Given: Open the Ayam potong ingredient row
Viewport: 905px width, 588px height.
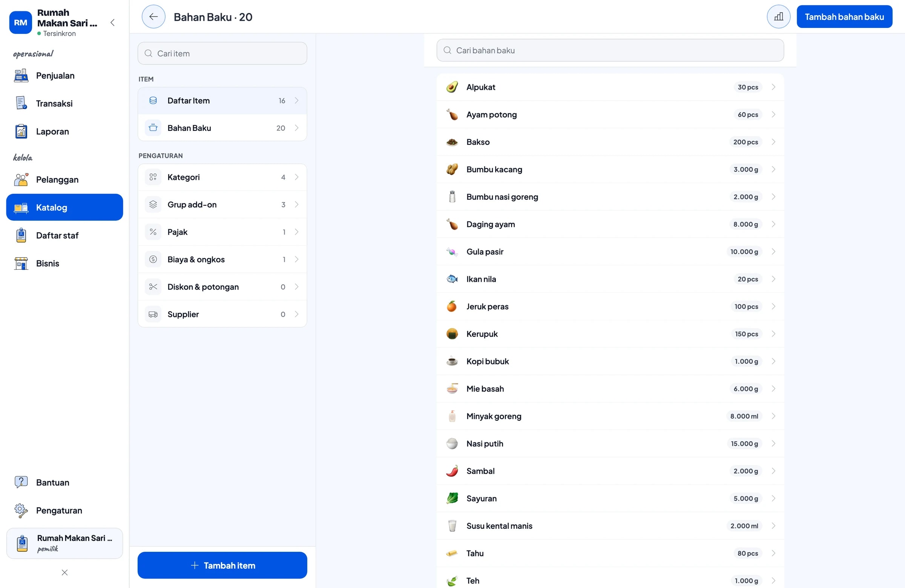Looking at the screenshot, I should point(610,115).
